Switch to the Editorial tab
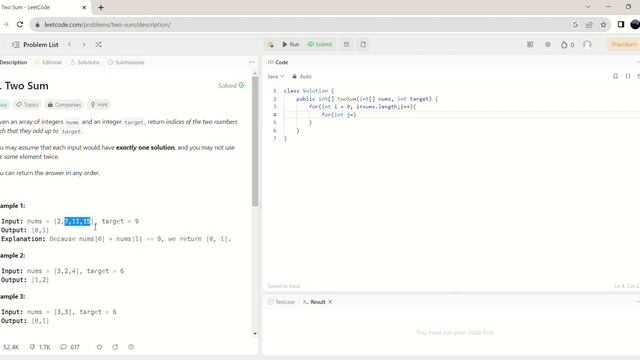This screenshot has height=360, width=640. (x=49, y=62)
